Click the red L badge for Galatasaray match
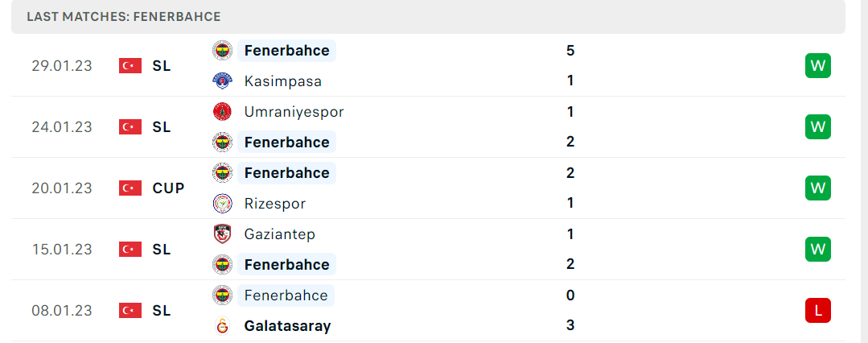 817,310
